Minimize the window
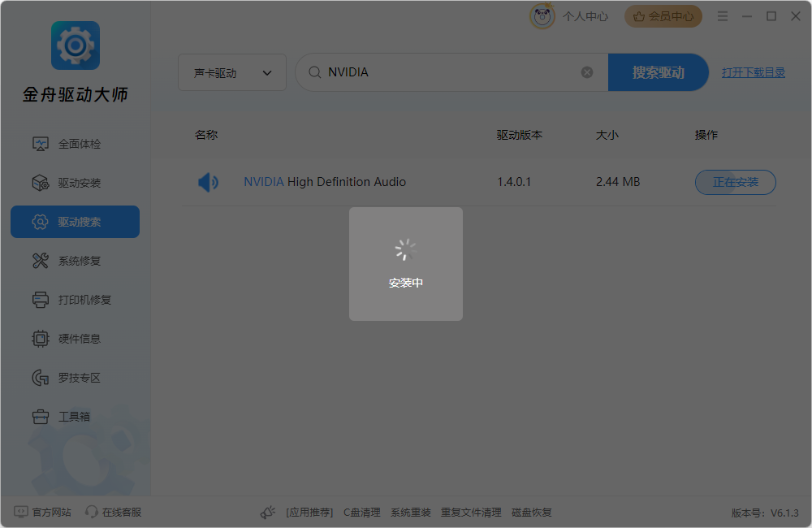Viewport: 812px width, 528px height. [x=747, y=16]
